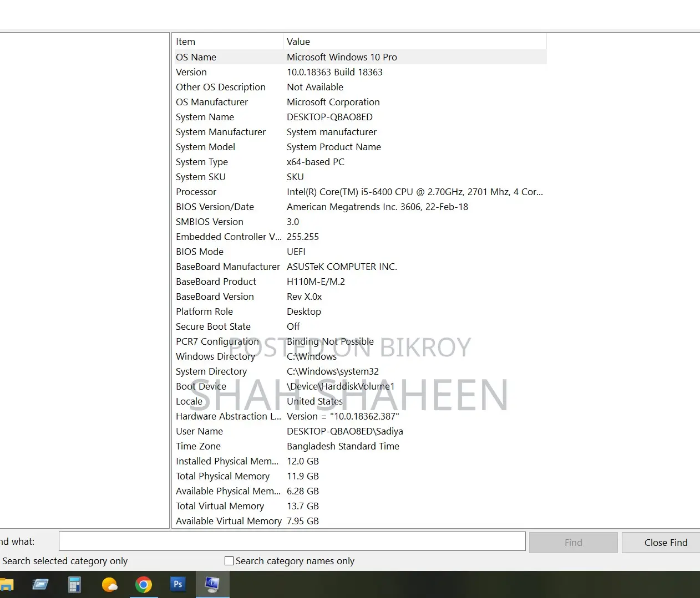Viewport: 700px width, 598px height.
Task: Click the value UEFI
Action: point(296,252)
